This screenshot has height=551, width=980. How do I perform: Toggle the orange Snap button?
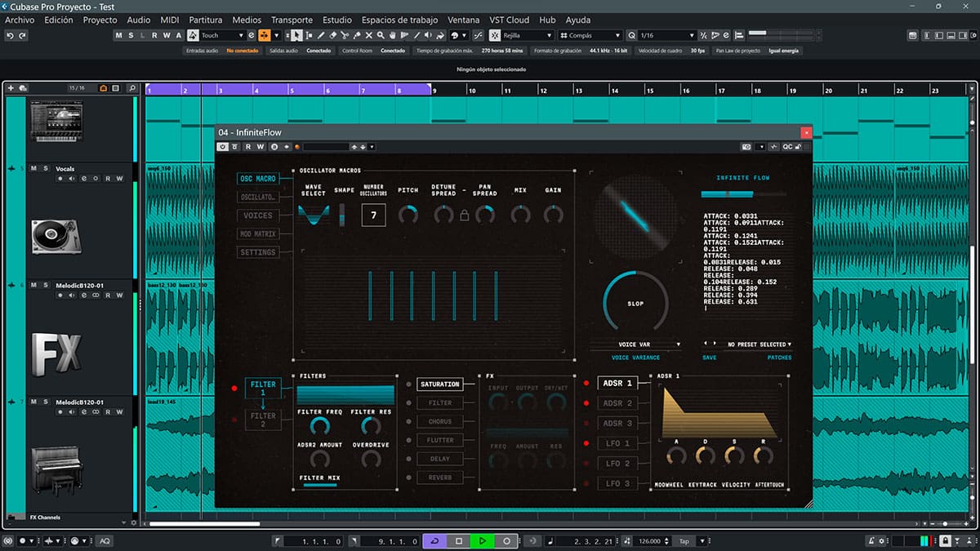pyautogui.click(x=264, y=35)
